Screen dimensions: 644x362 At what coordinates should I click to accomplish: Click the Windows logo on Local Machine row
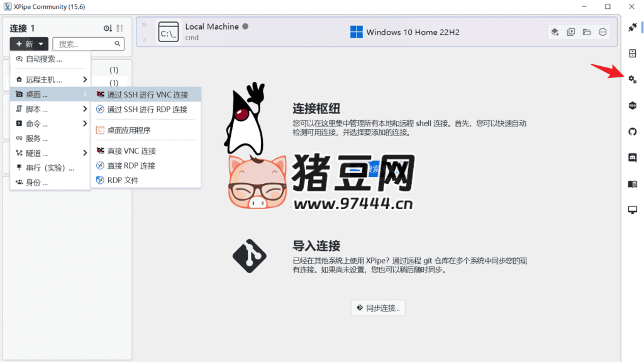(357, 32)
